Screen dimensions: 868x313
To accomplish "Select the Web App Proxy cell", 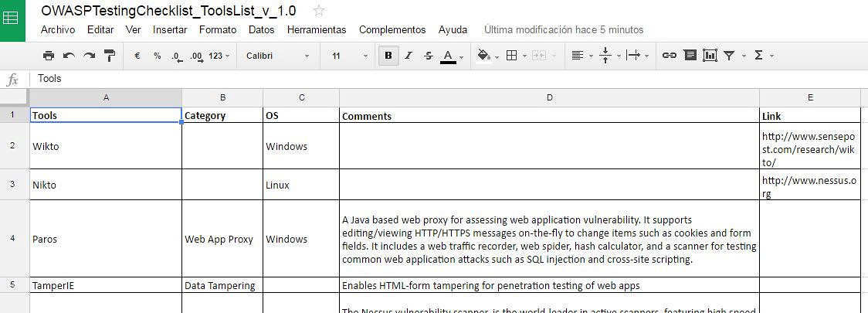I will (222, 239).
